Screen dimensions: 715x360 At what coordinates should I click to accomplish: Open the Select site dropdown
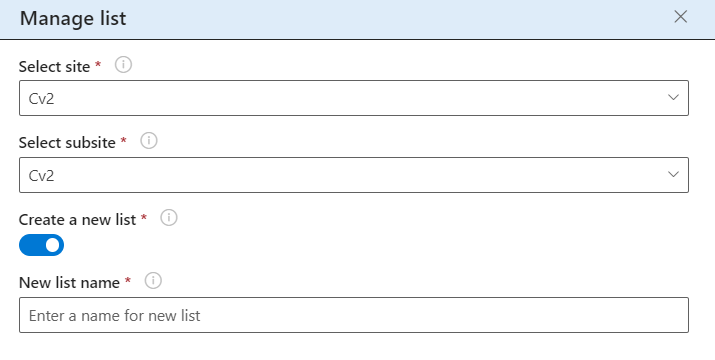click(x=354, y=98)
